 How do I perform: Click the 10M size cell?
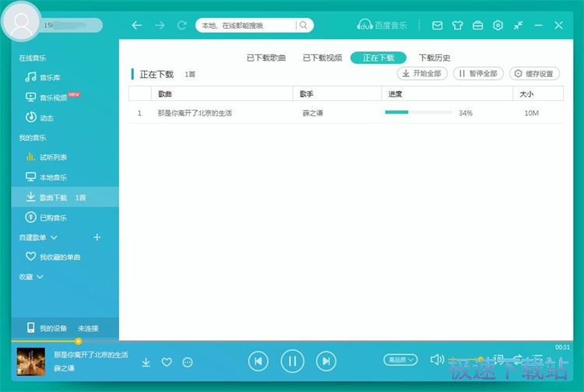(532, 113)
